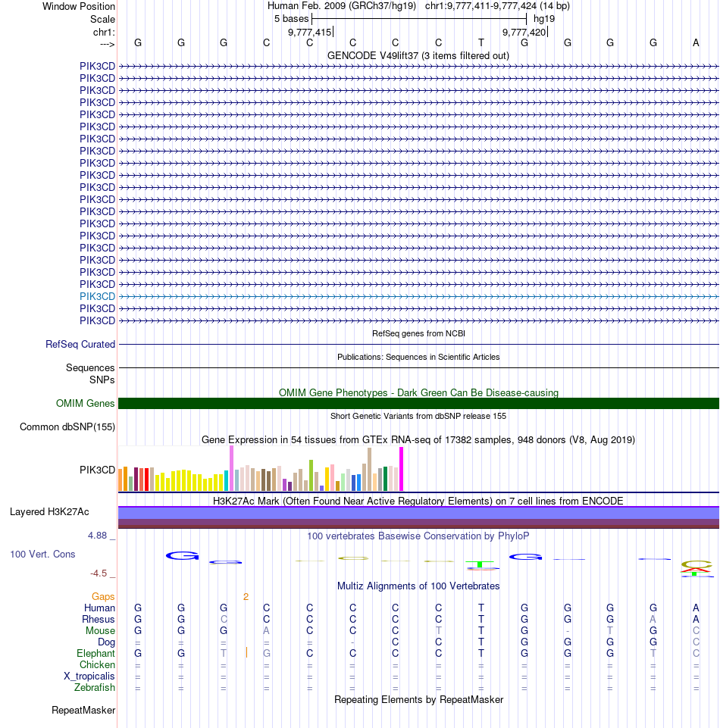Open the OMIM Gene Phenotypes track title
Image resolution: width=720 pixels, height=728 pixels.
[x=418, y=392]
